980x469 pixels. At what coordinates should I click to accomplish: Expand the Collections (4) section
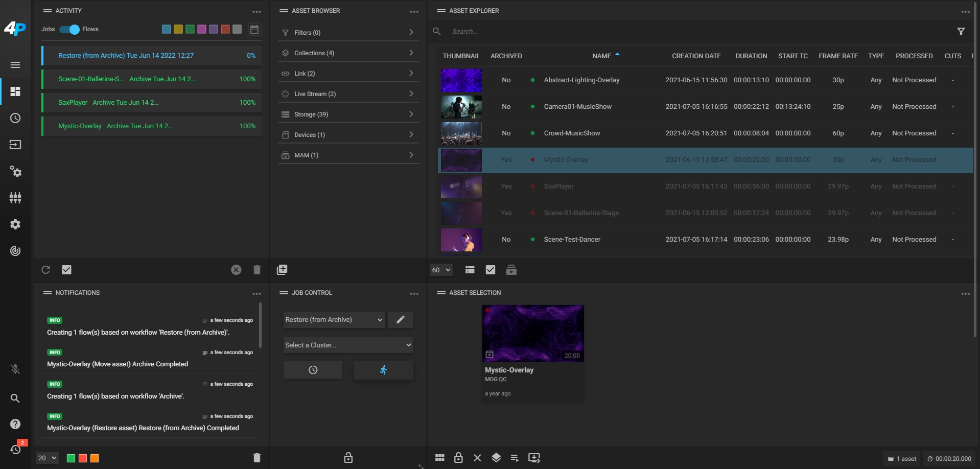coord(347,53)
